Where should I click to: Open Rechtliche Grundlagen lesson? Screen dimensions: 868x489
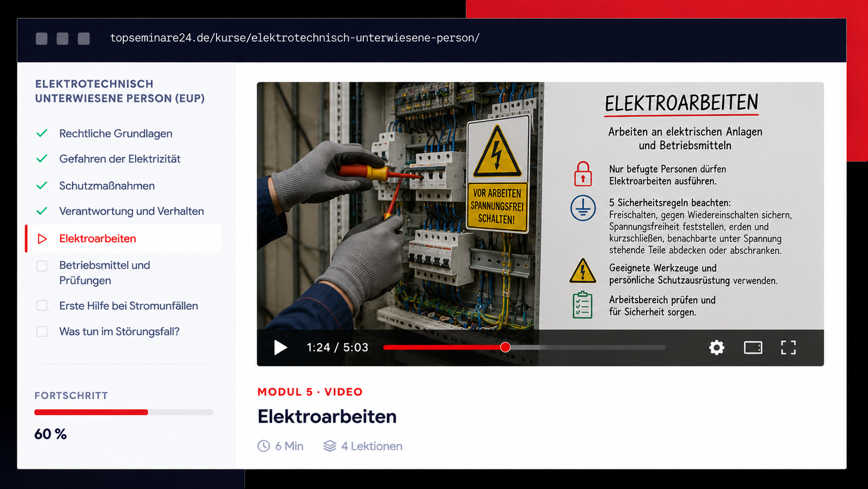coord(115,134)
